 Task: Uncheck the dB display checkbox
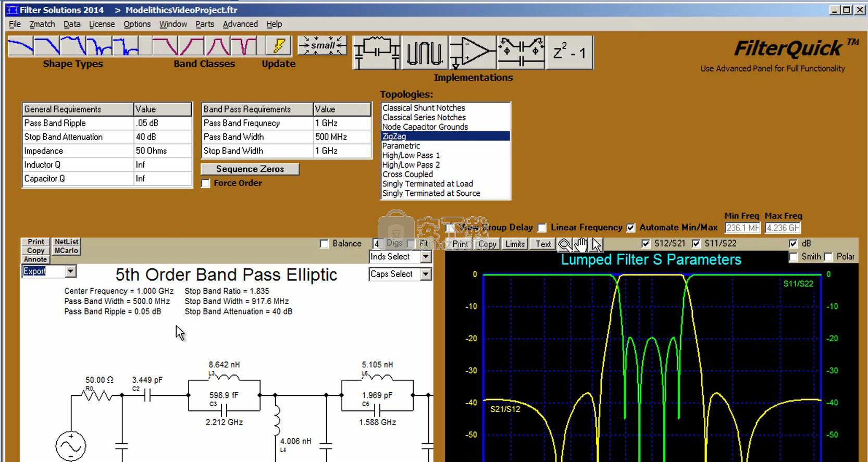tap(793, 243)
